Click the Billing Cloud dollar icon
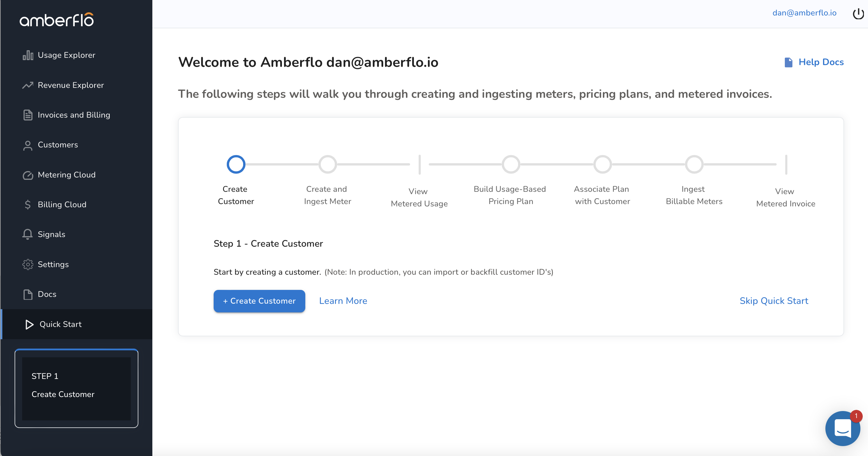 pyautogui.click(x=28, y=205)
